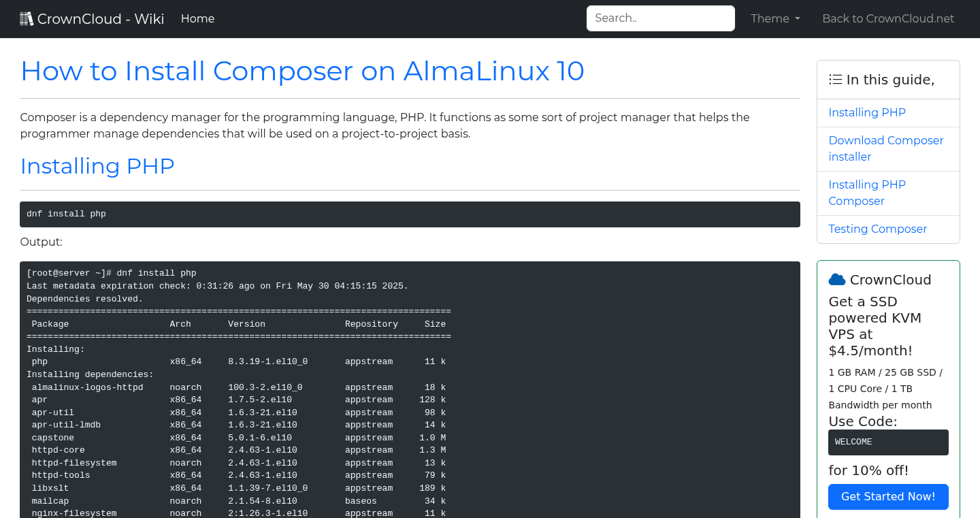
Task: Open the 'Download Composer installer' section
Action: pyautogui.click(x=885, y=148)
